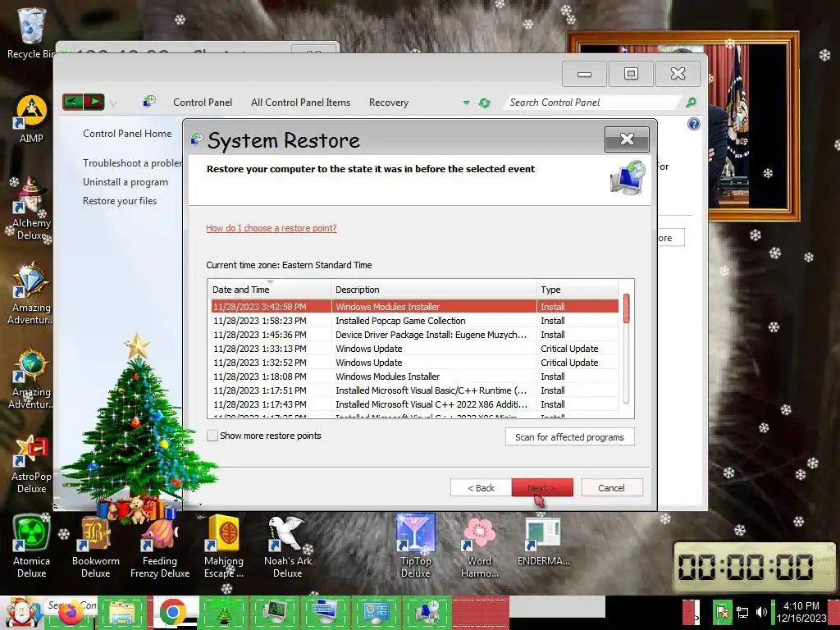
Task: Click the network tray icon
Action: (742, 612)
